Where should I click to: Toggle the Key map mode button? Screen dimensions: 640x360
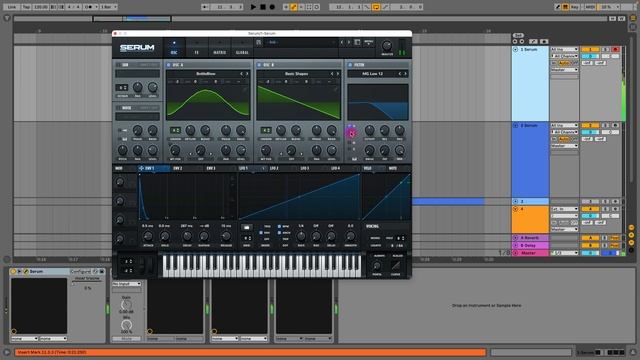(x=575, y=7)
